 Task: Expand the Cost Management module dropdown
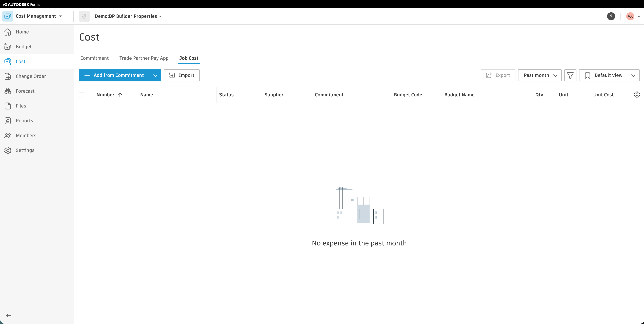point(61,16)
